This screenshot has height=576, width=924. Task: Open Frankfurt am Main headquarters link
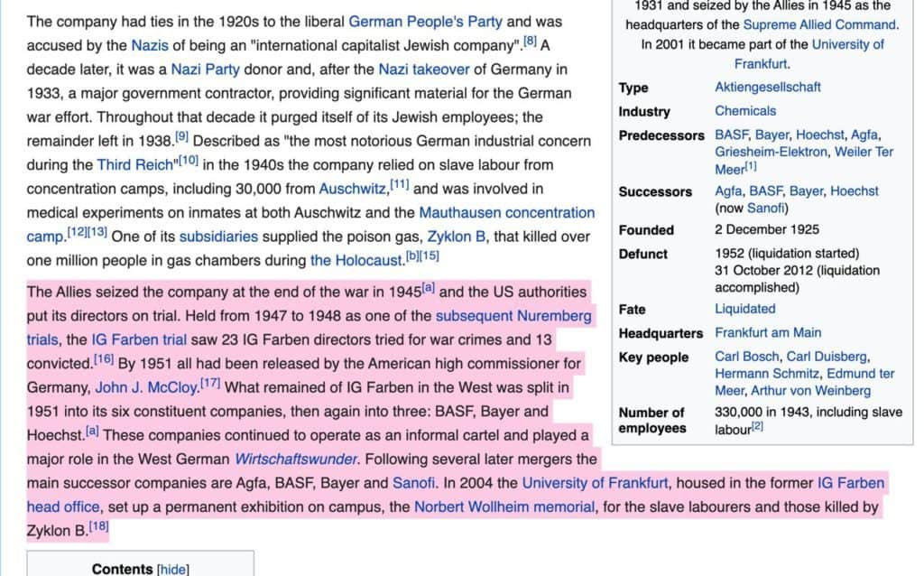[x=768, y=332]
